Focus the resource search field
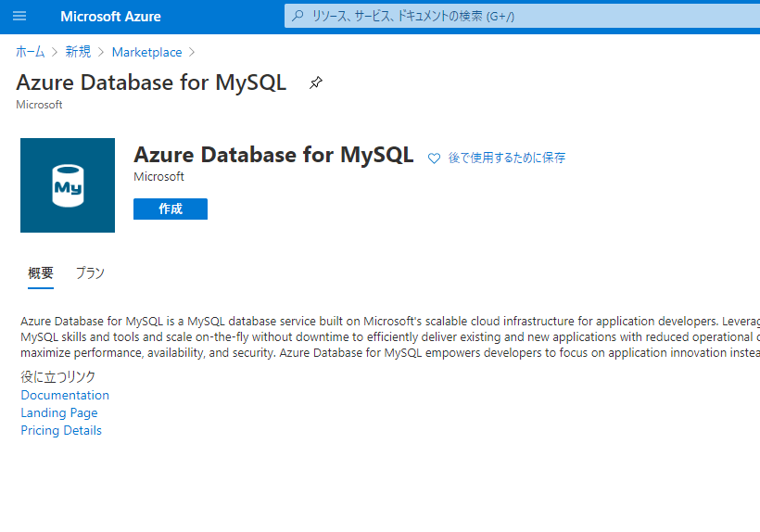 [x=522, y=16]
